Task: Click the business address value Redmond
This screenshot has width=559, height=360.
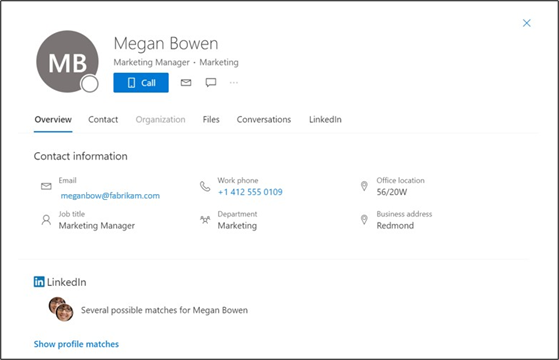Action: click(395, 226)
